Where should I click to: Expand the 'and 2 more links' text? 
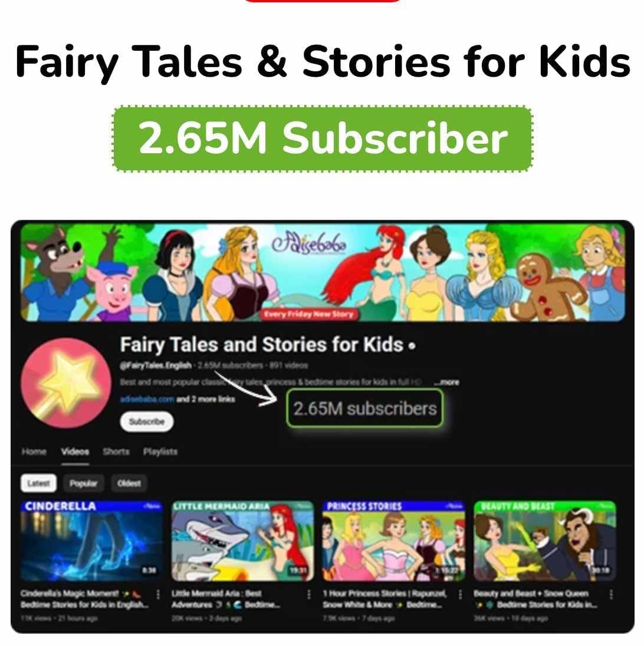pos(206,399)
